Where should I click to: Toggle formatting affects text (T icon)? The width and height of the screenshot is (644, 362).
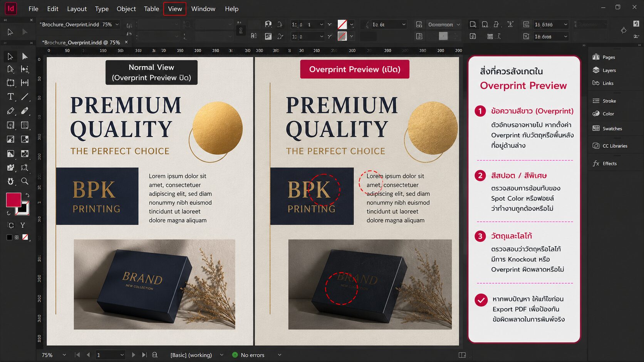click(23, 225)
